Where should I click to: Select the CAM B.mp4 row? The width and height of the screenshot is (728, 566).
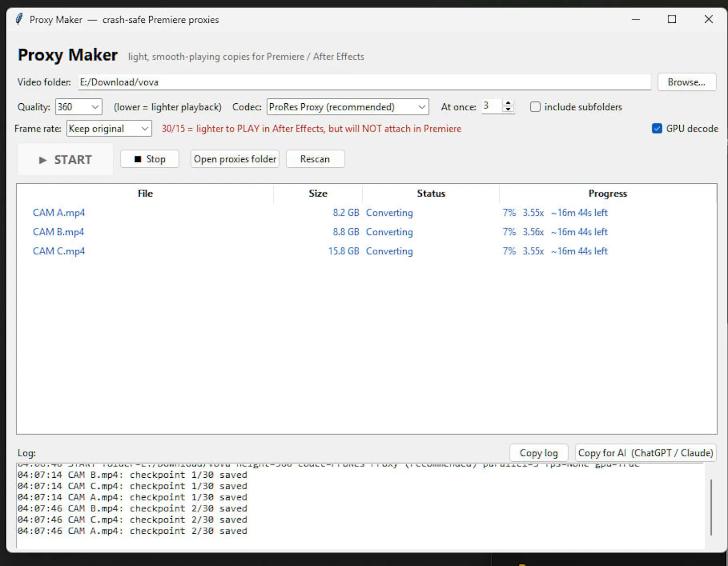[367, 232]
